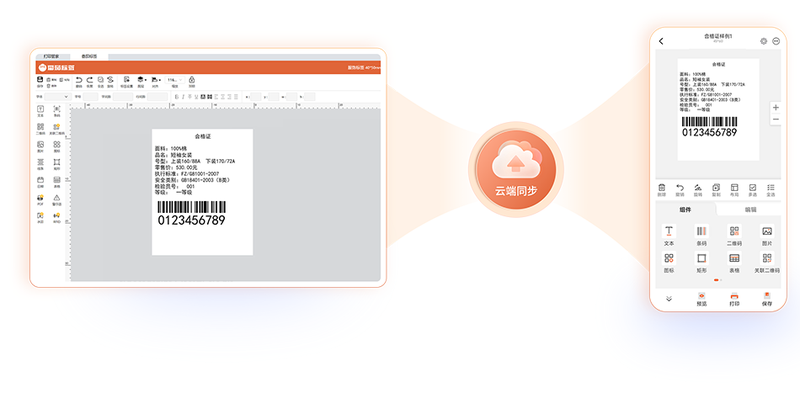Add a 图标 icon component on phone

[x=669, y=262]
